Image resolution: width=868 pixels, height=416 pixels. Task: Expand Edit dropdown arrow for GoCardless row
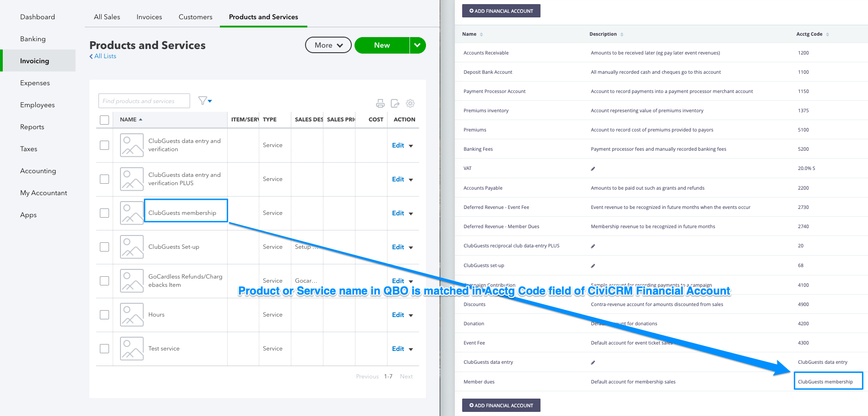(411, 282)
